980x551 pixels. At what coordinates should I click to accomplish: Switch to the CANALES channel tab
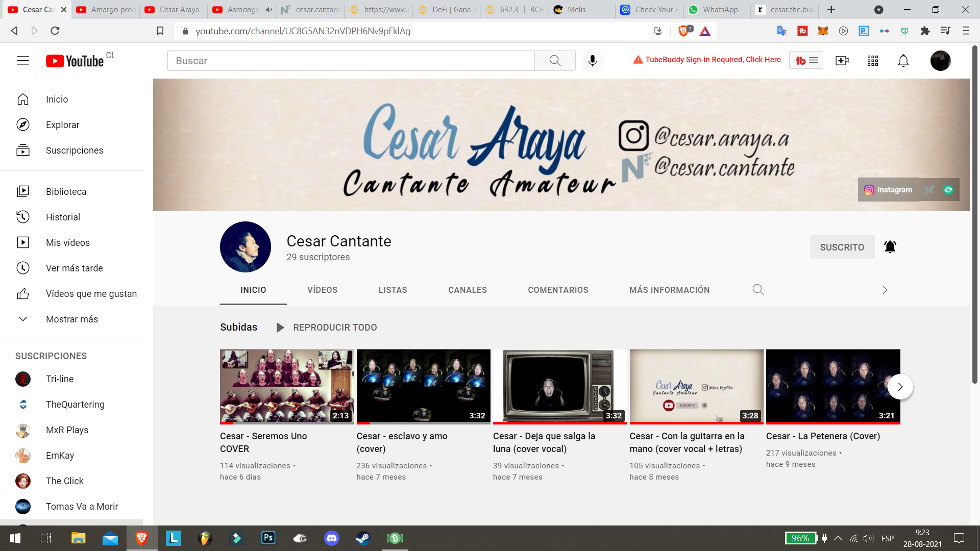pyautogui.click(x=467, y=290)
